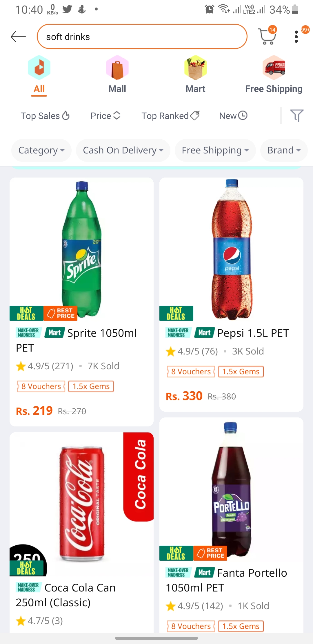Screen dimensions: 313x644
Task: Tap the Free Shipping truck icon
Action: (x=274, y=67)
